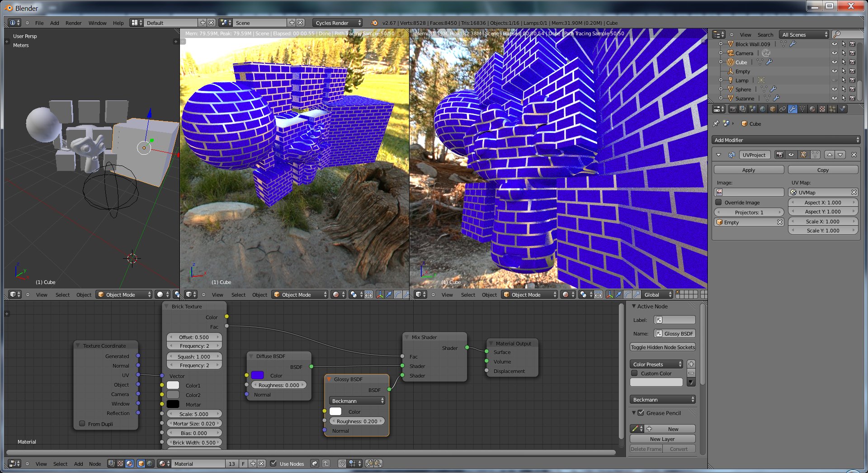Open the Node menu in node editor
This screenshot has height=473, width=868.
pos(95,464)
